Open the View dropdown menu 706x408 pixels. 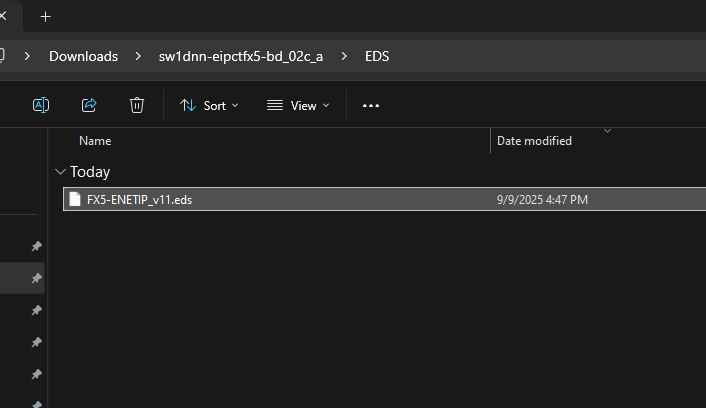click(x=297, y=105)
